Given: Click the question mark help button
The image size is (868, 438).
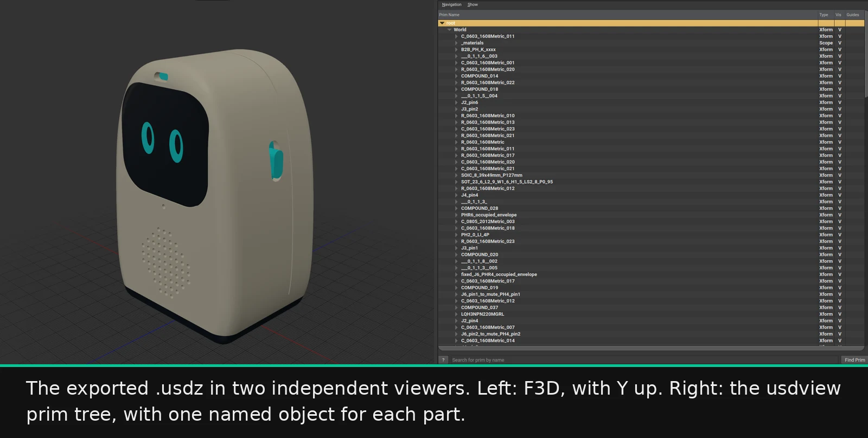Looking at the screenshot, I should pos(443,360).
